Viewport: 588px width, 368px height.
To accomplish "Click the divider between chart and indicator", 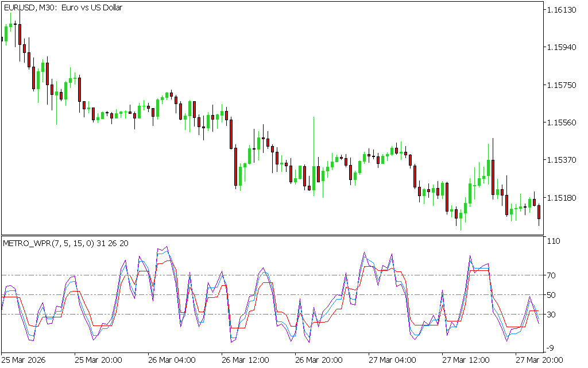I will pyautogui.click(x=273, y=235).
